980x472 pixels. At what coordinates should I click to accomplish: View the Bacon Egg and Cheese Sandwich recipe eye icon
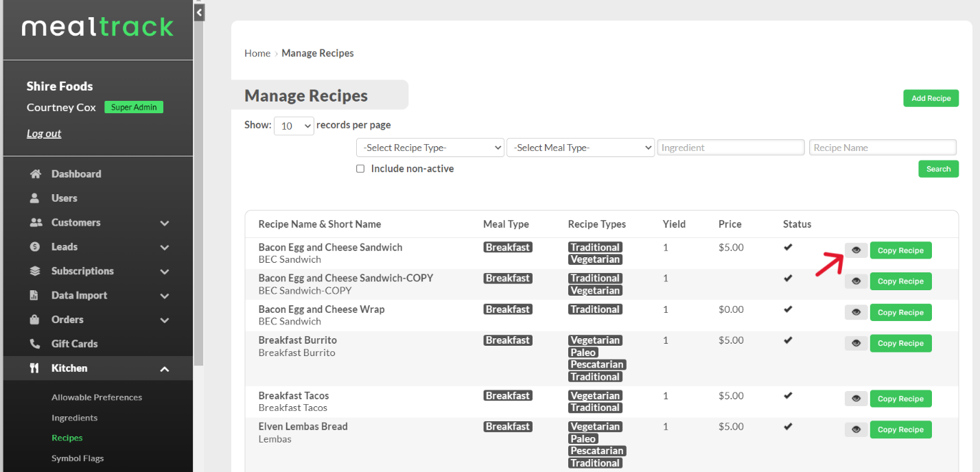click(856, 250)
